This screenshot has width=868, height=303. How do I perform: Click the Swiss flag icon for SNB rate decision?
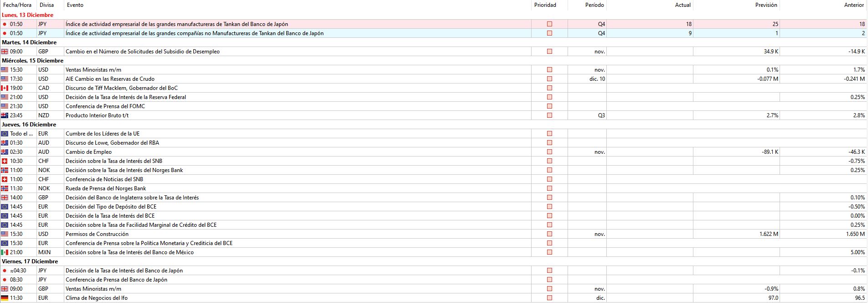pyautogui.click(x=5, y=161)
